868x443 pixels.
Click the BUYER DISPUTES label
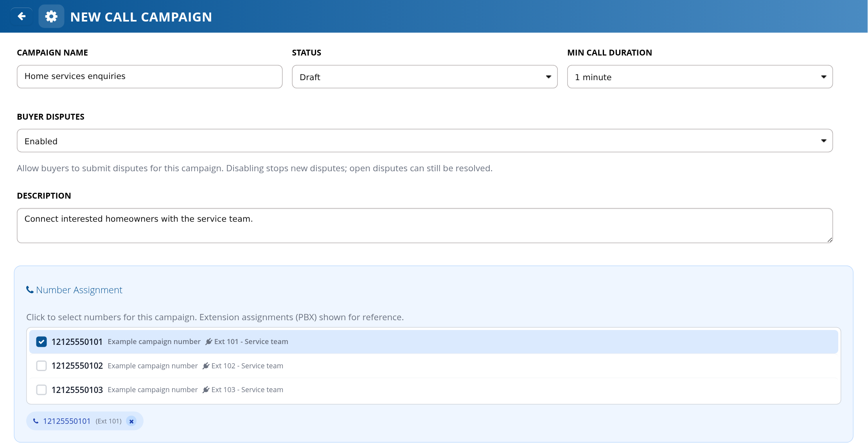pyautogui.click(x=51, y=117)
